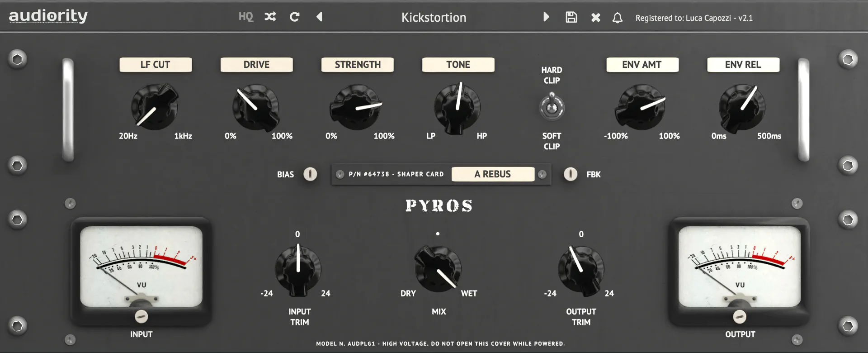The width and height of the screenshot is (868, 353).
Task: Click the registration info text
Action: pyautogui.click(x=694, y=18)
